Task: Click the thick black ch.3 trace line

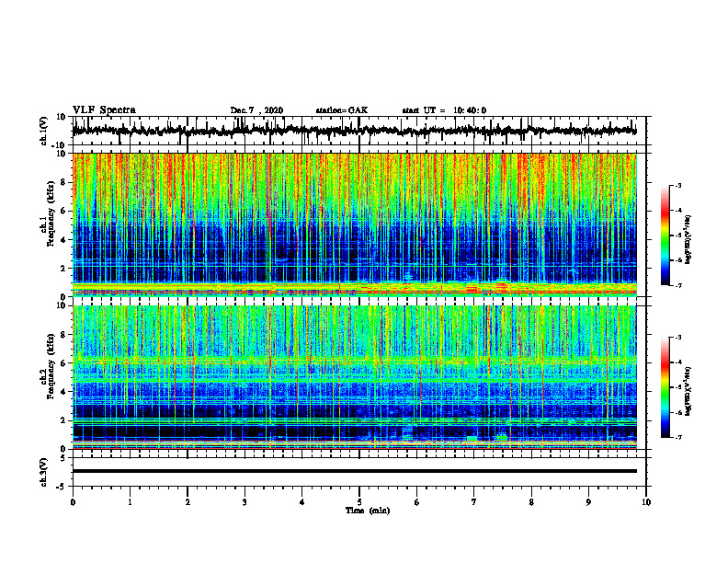Action: tap(355, 471)
